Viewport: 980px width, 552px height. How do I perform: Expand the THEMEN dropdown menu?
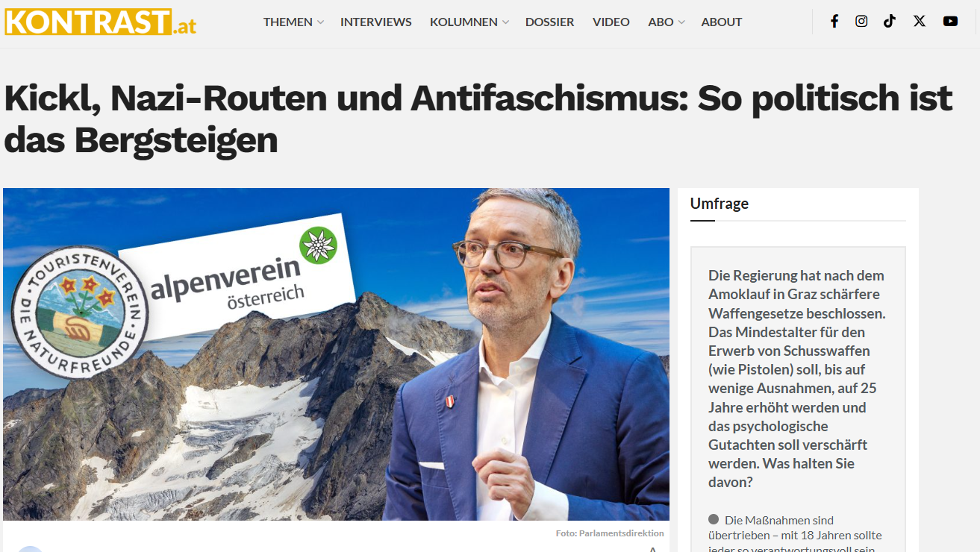click(293, 22)
